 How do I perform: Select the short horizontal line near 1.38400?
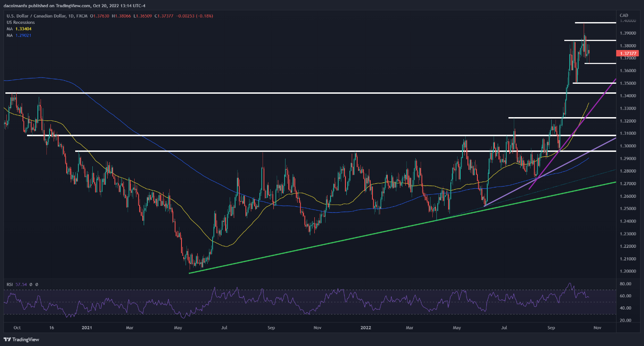coord(590,41)
